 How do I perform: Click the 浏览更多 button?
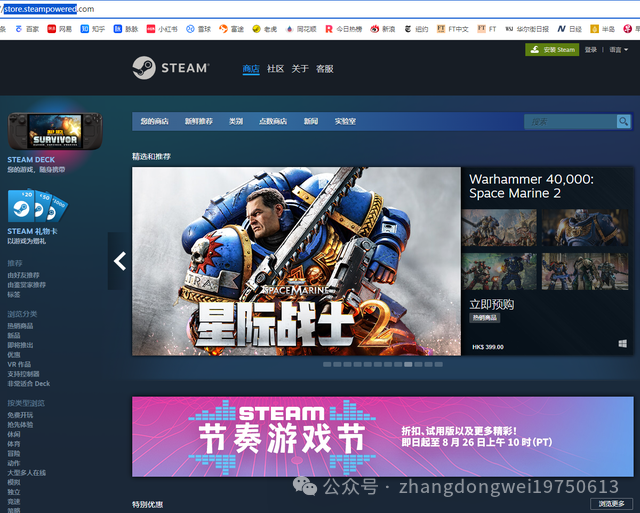611,504
